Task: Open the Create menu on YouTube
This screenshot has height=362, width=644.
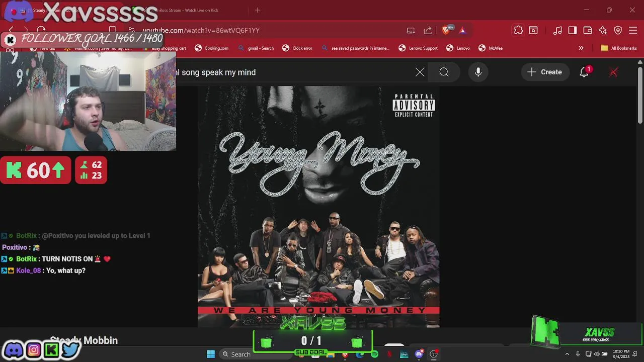Action: (545, 72)
